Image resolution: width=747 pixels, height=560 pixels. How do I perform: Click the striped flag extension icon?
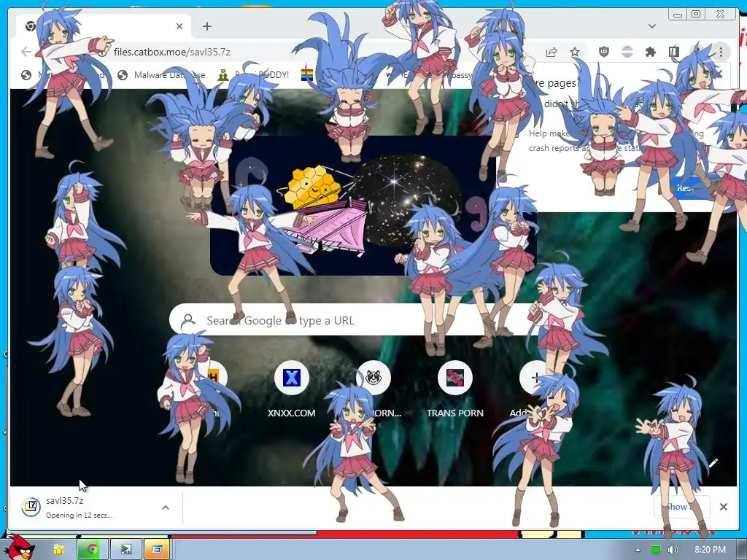point(627,52)
